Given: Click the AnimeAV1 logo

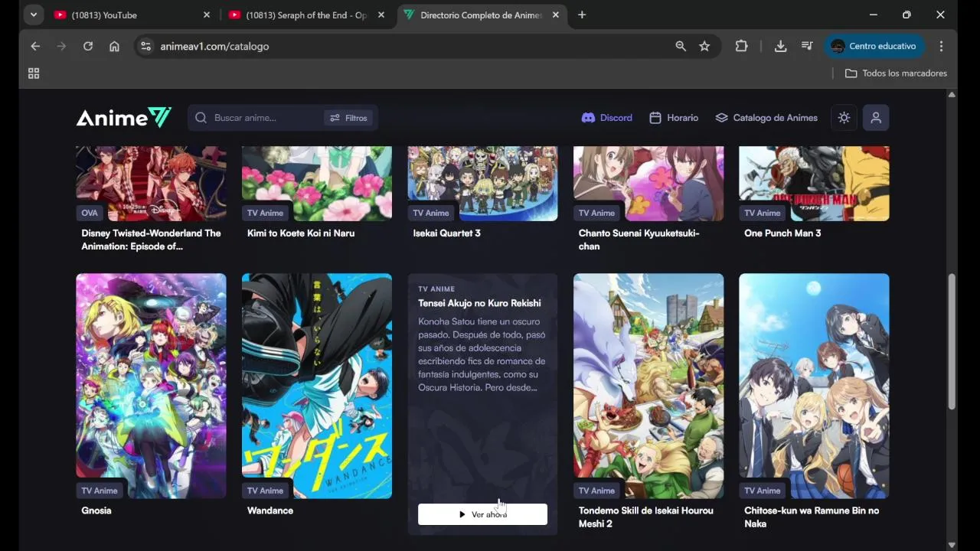Looking at the screenshot, I should [x=123, y=118].
